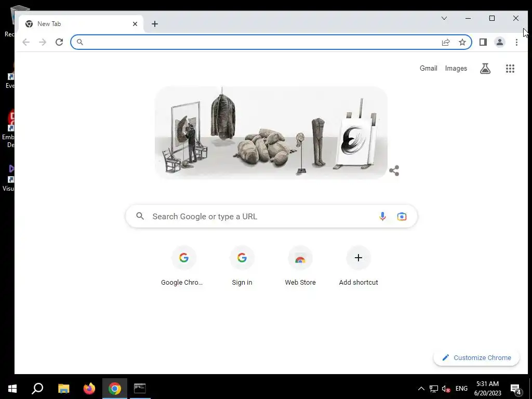Click the search magnifier in the address bar
The width and height of the screenshot is (532, 399).
(x=79, y=42)
